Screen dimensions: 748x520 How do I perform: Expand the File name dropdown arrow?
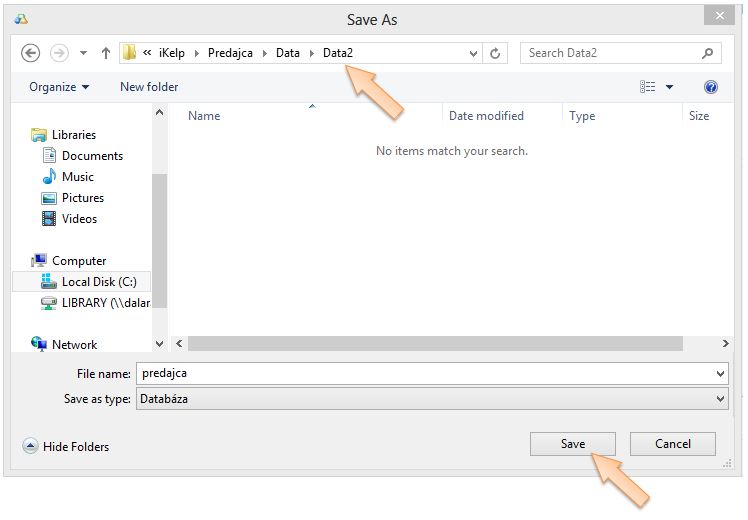[721, 374]
